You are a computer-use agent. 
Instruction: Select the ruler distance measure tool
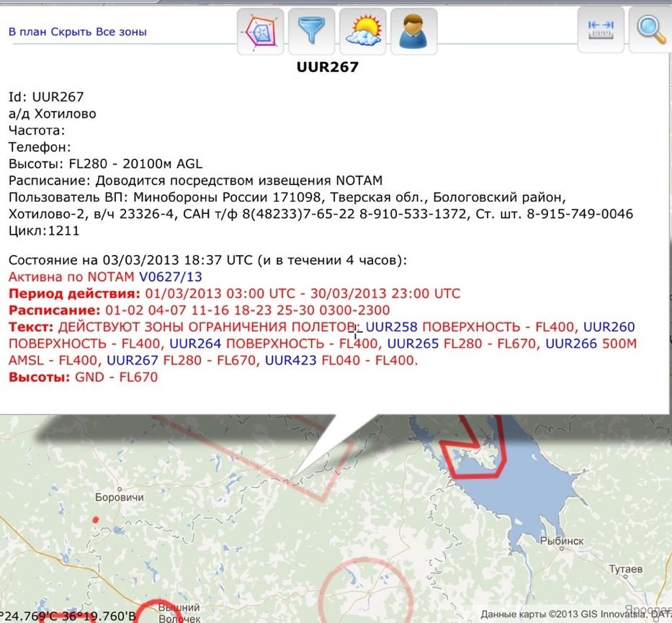coord(601,30)
